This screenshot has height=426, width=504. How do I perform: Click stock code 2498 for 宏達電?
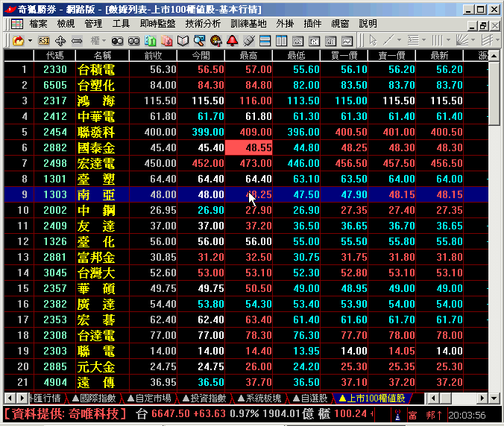[x=55, y=163]
